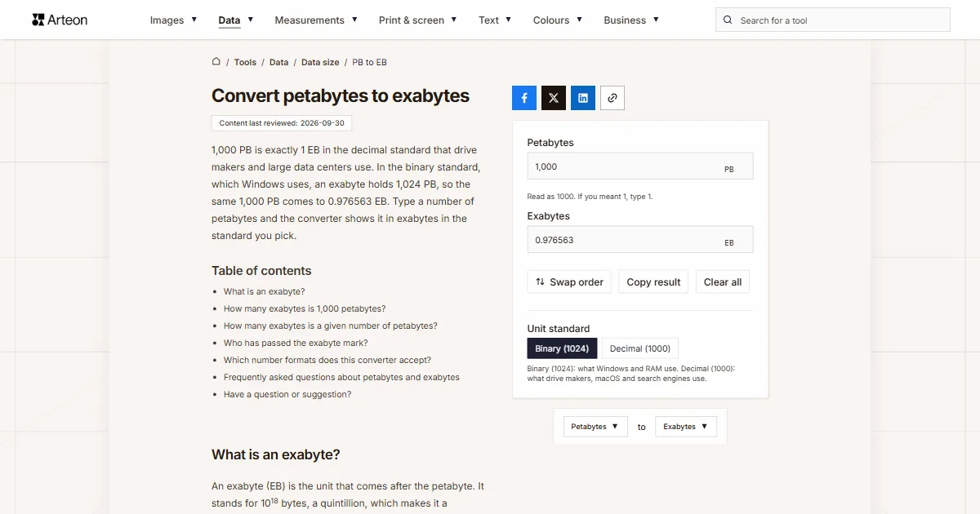The image size is (980, 514).
Task: Jump to 'Frequently asked questions about petabytes and exabytes'
Action: (341, 377)
